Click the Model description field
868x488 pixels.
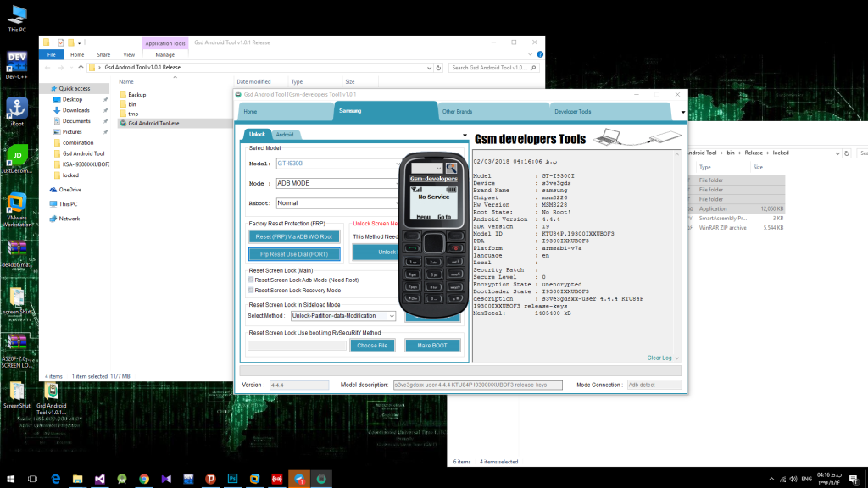tap(478, 385)
